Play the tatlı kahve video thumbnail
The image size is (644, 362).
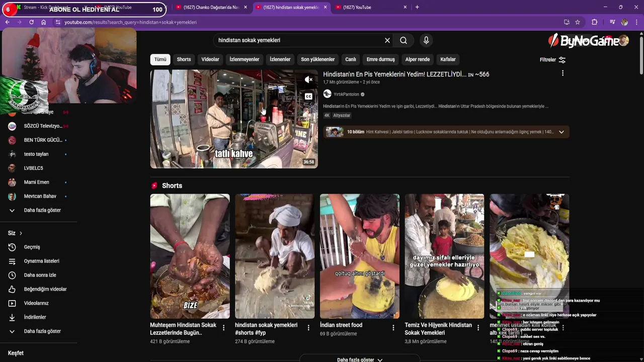click(x=234, y=119)
